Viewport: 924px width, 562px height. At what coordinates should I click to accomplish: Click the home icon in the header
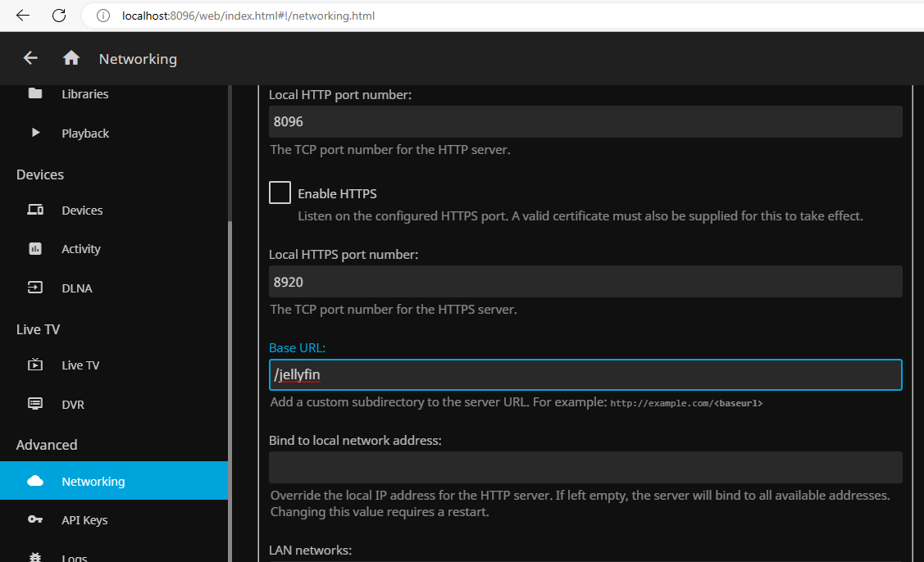pyautogui.click(x=71, y=58)
